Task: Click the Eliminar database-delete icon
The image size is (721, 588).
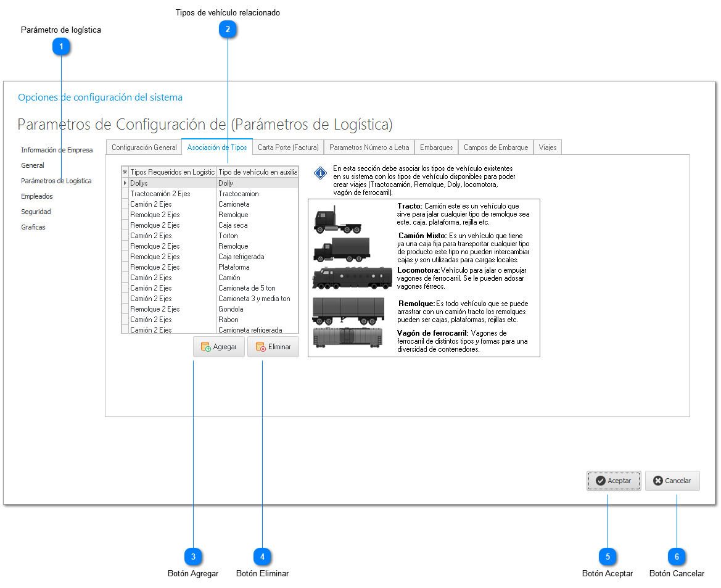Action: [x=260, y=347]
